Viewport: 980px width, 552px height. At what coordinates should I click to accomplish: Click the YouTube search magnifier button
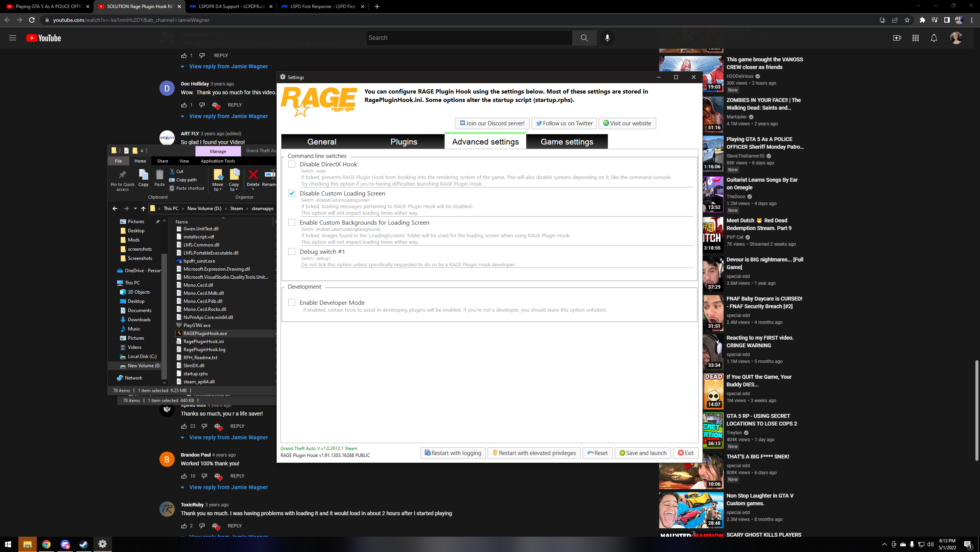[x=584, y=38]
